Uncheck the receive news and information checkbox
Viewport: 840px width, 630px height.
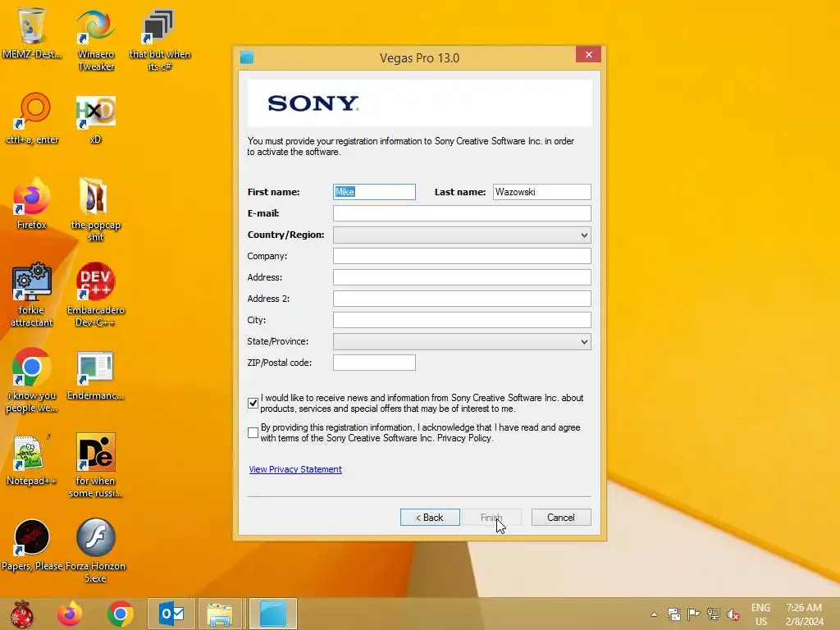[253, 404]
